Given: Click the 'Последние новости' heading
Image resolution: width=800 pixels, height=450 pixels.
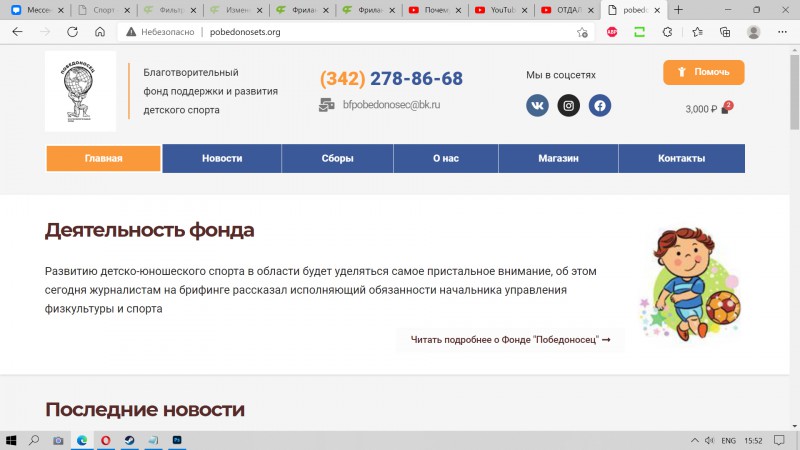Looking at the screenshot, I should (145, 410).
